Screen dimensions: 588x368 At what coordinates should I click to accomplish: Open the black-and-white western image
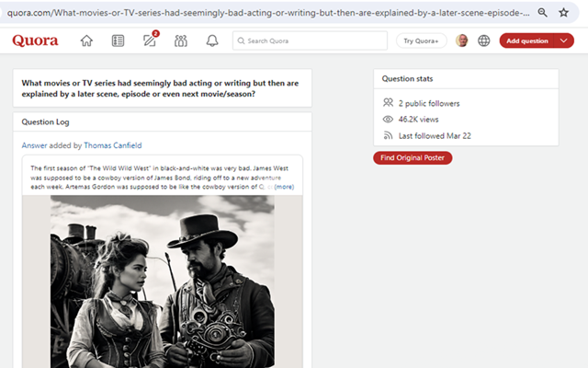click(163, 282)
